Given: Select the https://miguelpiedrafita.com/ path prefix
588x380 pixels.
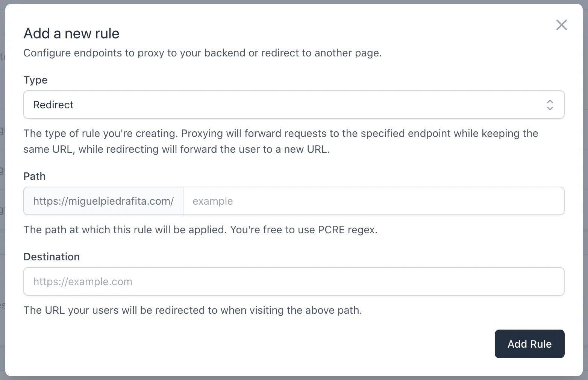Looking at the screenshot, I should click(x=103, y=201).
